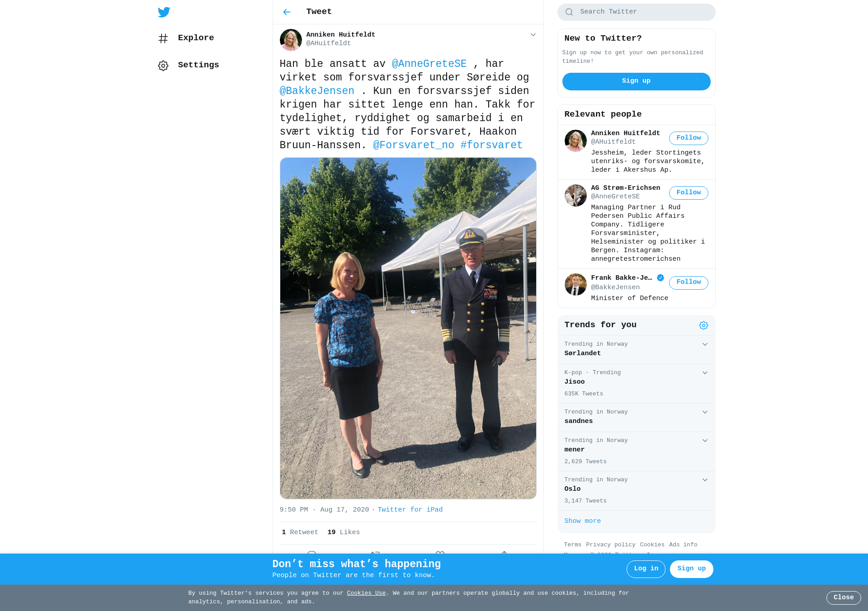Click the Search Twitter field

[x=636, y=12]
